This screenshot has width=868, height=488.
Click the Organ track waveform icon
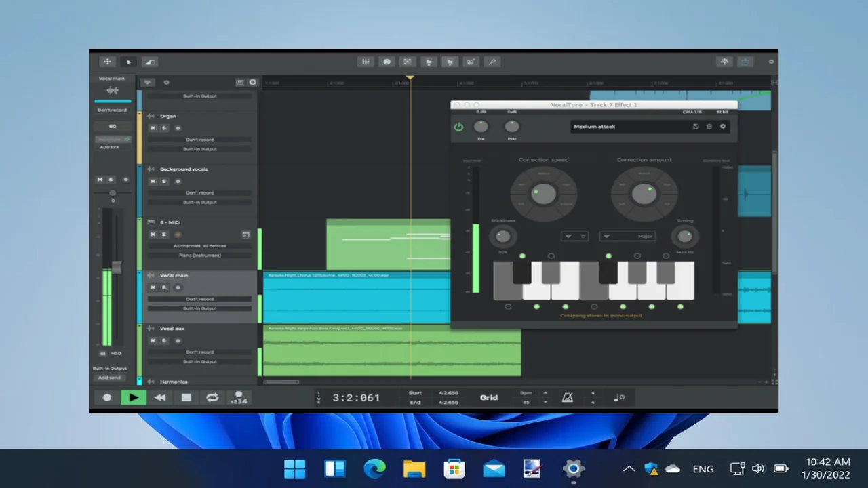(151, 116)
